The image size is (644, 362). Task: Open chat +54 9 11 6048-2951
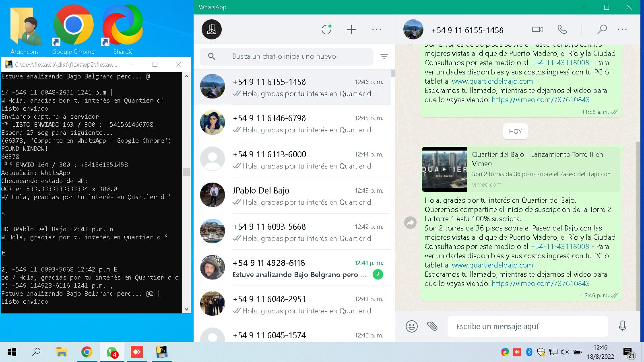click(292, 304)
